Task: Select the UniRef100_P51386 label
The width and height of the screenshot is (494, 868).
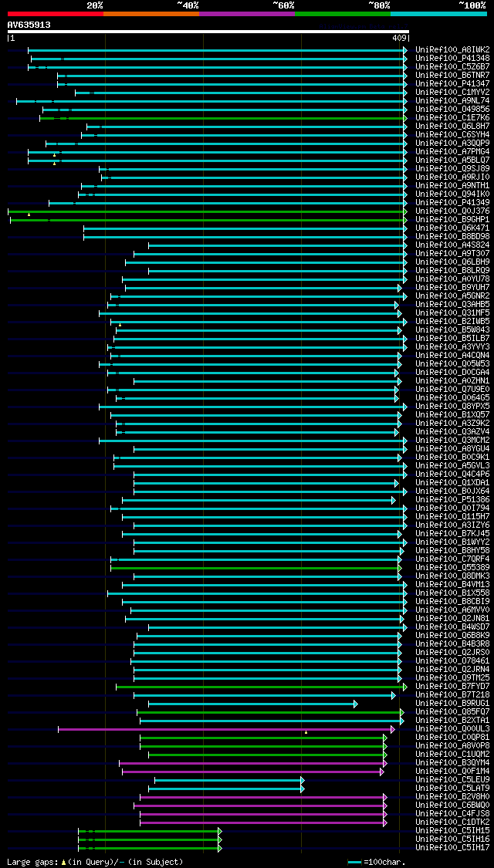Action: coord(452,499)
